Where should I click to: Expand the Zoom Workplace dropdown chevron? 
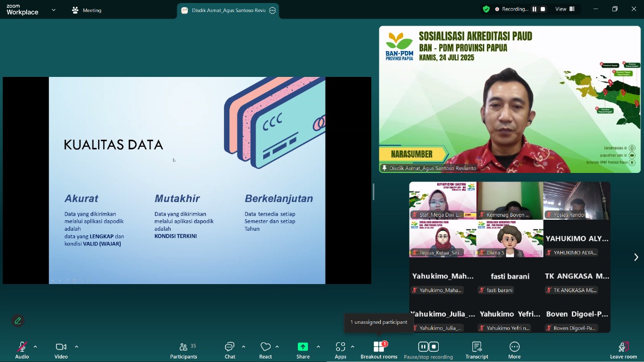[53, 10]
